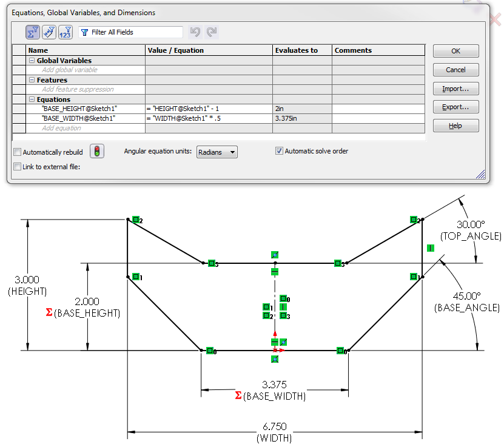This screenshot has width=504, height=444.
Task: Select BASE_WIDTH equation value cell
Action: click(209, 118)
